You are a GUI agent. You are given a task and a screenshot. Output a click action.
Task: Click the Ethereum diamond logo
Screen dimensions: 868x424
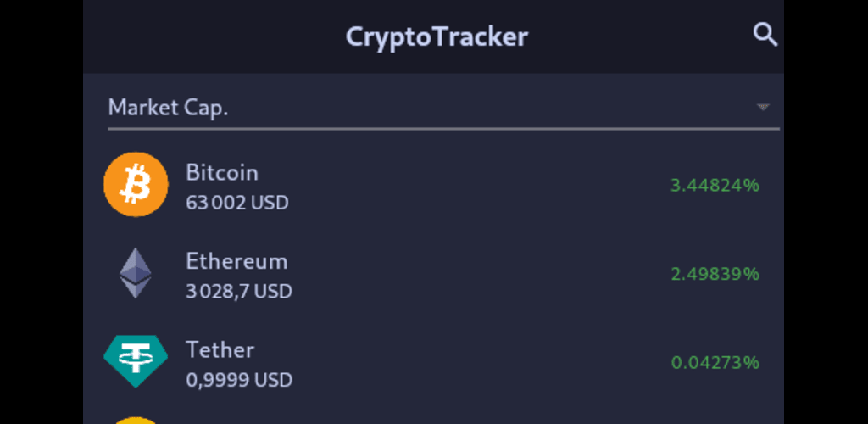136,273
